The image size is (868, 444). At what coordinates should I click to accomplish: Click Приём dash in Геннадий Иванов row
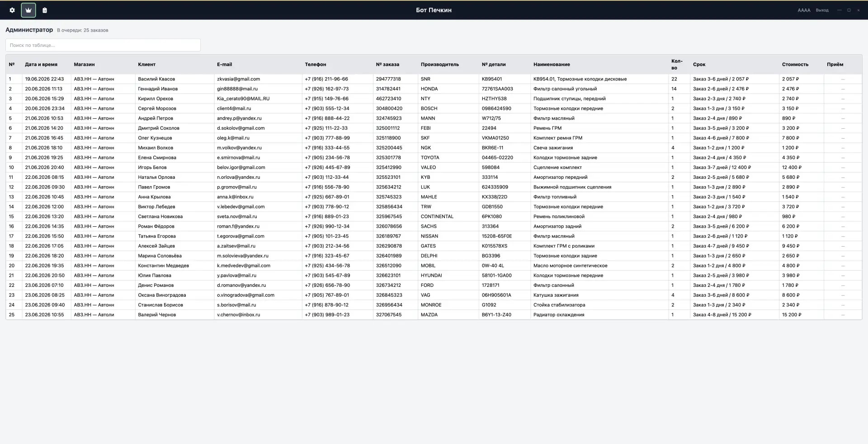click(843, 89)
